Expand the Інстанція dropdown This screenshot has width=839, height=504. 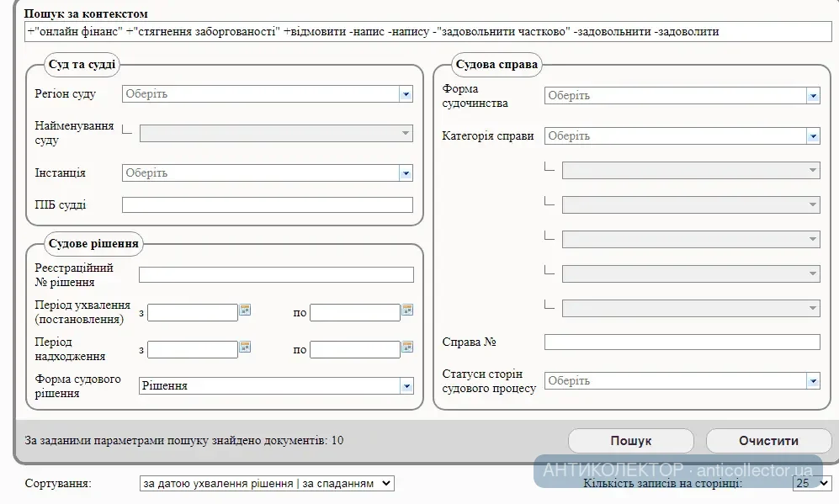tap(406, 173)
